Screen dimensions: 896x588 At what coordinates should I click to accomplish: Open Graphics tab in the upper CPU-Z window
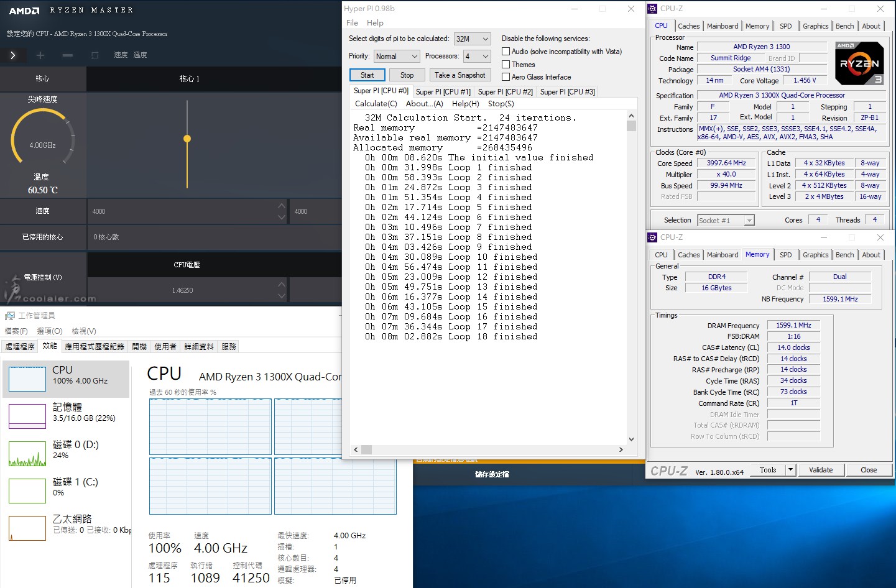pos(815,26)
